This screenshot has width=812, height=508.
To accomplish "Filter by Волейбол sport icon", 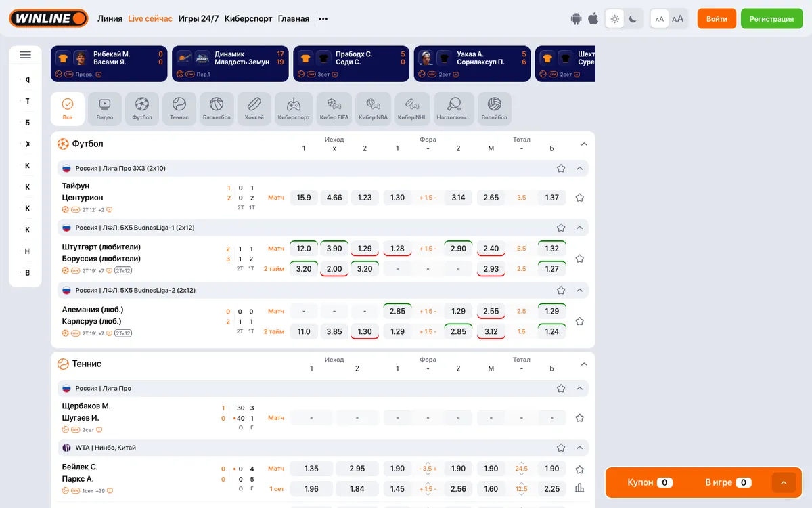I will pyautogui.click(x=495, y=109).
